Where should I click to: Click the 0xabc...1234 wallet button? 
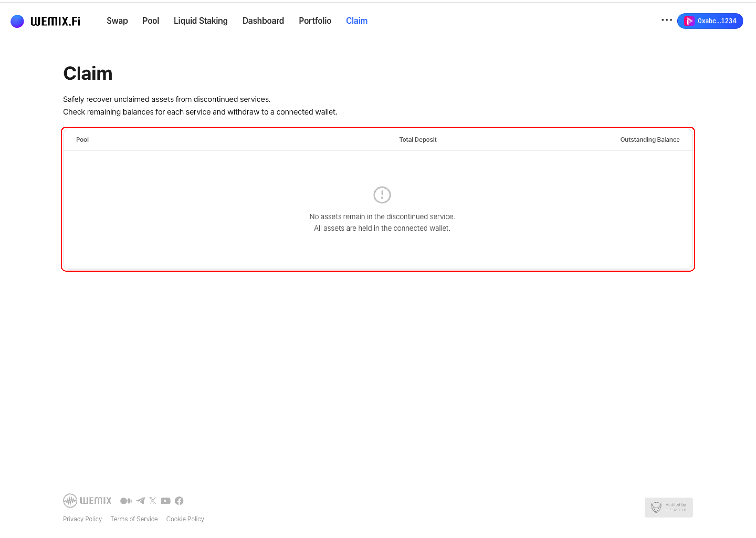coord(710,21)
